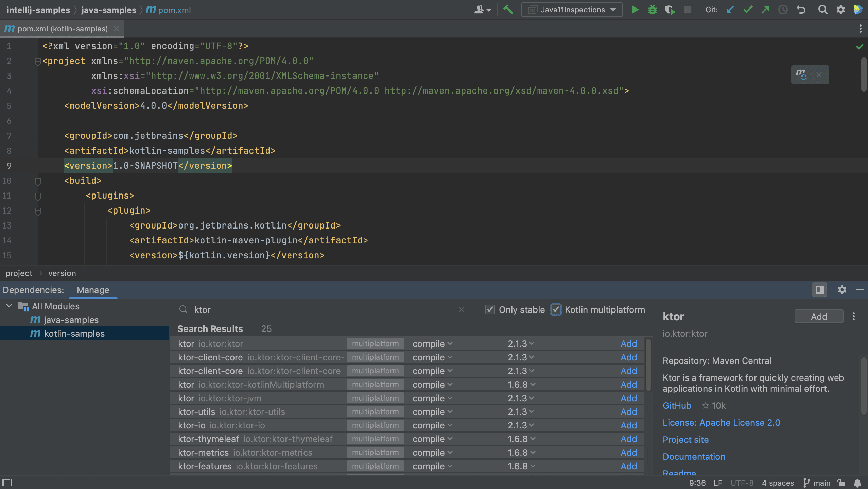Fold the project tag on line 2
The width and height of the screenshot is (868, 489).
point(38,61)
